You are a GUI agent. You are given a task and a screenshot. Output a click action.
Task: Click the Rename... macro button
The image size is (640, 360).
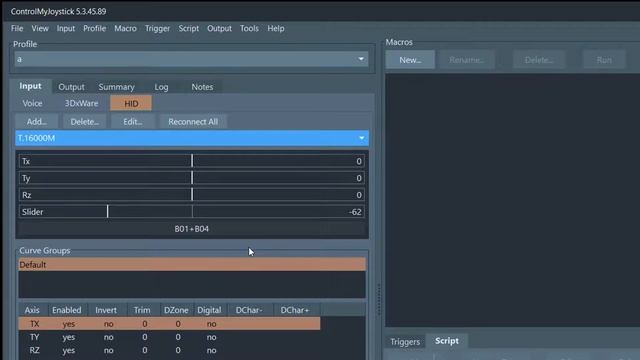[467, 60]
